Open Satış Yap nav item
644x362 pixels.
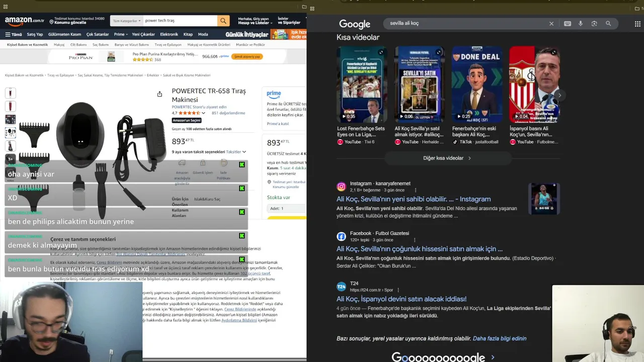(x=35, y=34)
